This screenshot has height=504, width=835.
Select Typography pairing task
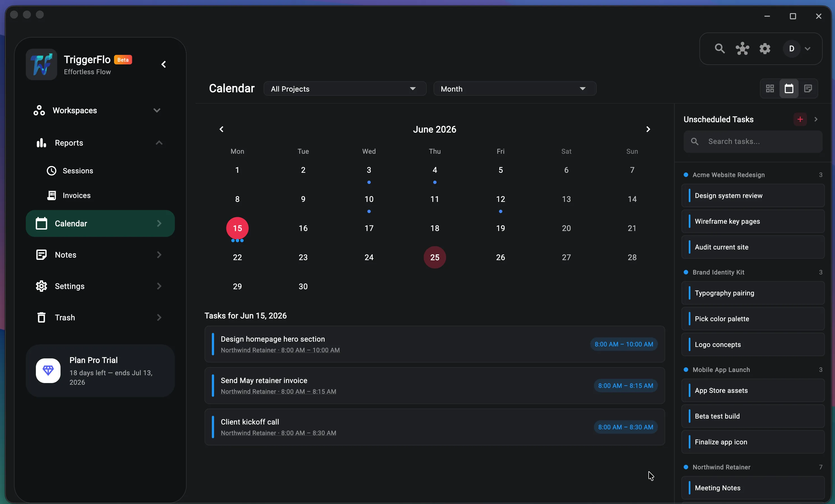753,293
